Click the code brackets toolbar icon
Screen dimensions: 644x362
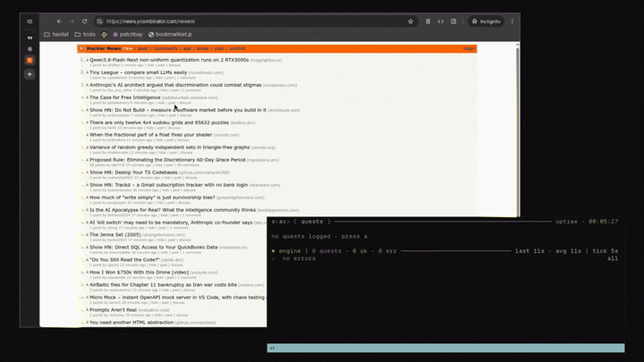point(441,21)
